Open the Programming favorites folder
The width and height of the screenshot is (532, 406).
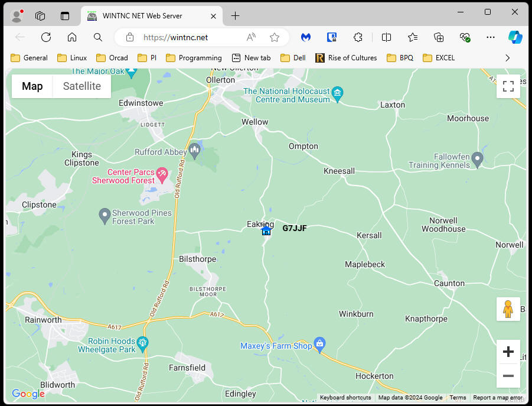pyautogui.click(x=194, y=58)
